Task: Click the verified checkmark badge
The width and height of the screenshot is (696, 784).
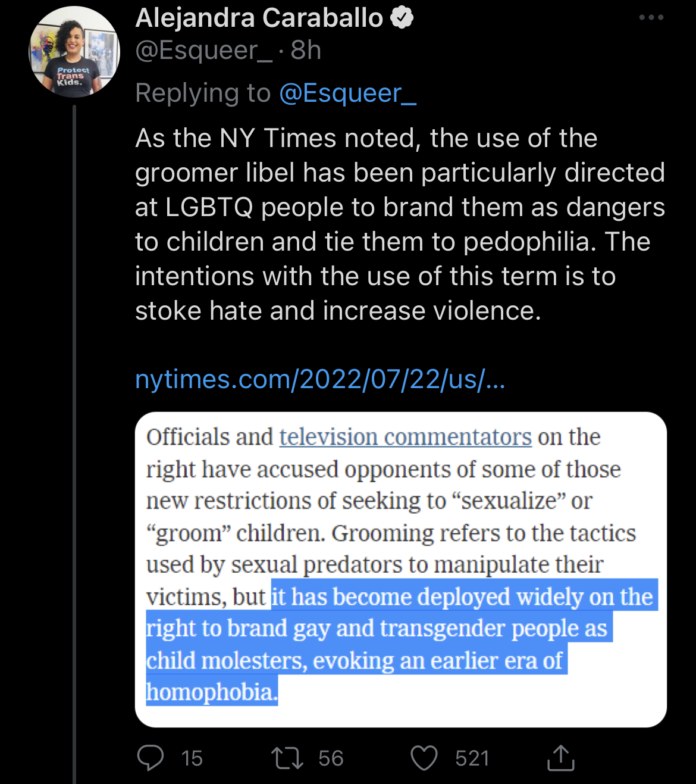Action: 402,18
